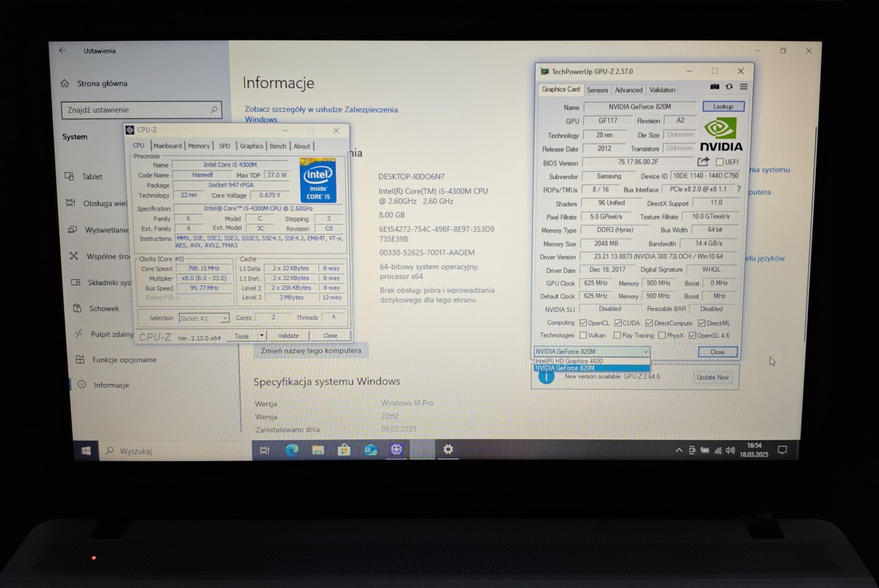Click the Znajdź ustawienie search field
Screen dimensions: 879x588
point(142,110)
